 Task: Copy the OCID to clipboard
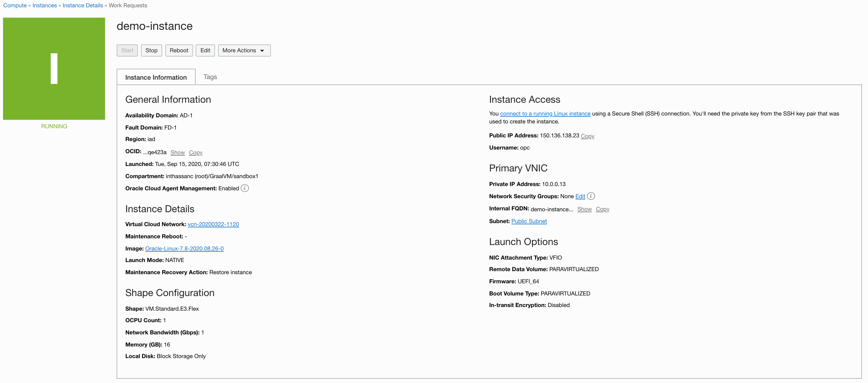pos(195,152)
